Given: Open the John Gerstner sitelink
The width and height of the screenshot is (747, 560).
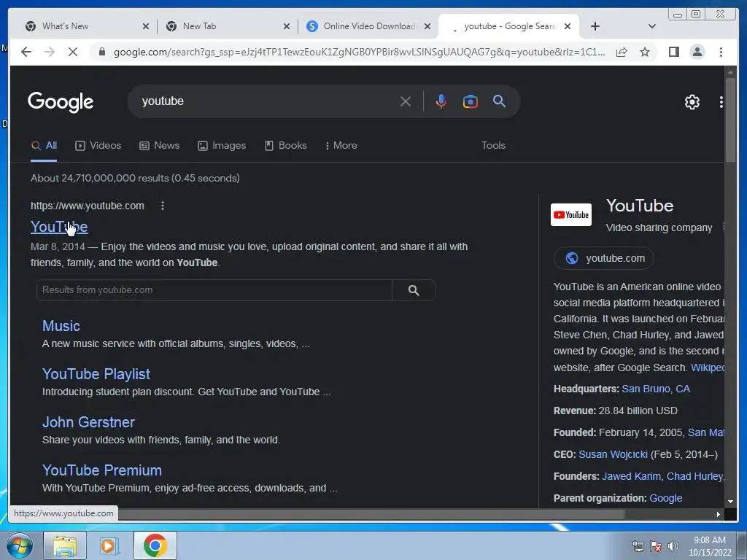Looking at the screenshot, I should (88, 422).
